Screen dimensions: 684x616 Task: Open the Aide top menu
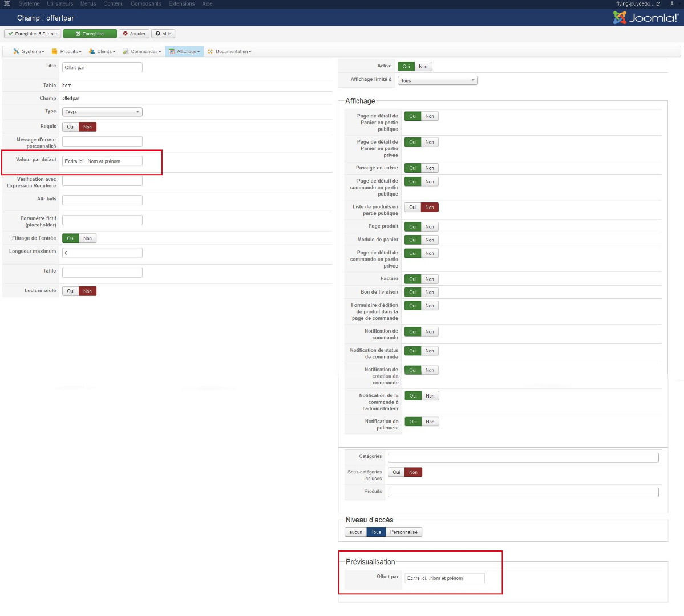[x=207, y=3]
